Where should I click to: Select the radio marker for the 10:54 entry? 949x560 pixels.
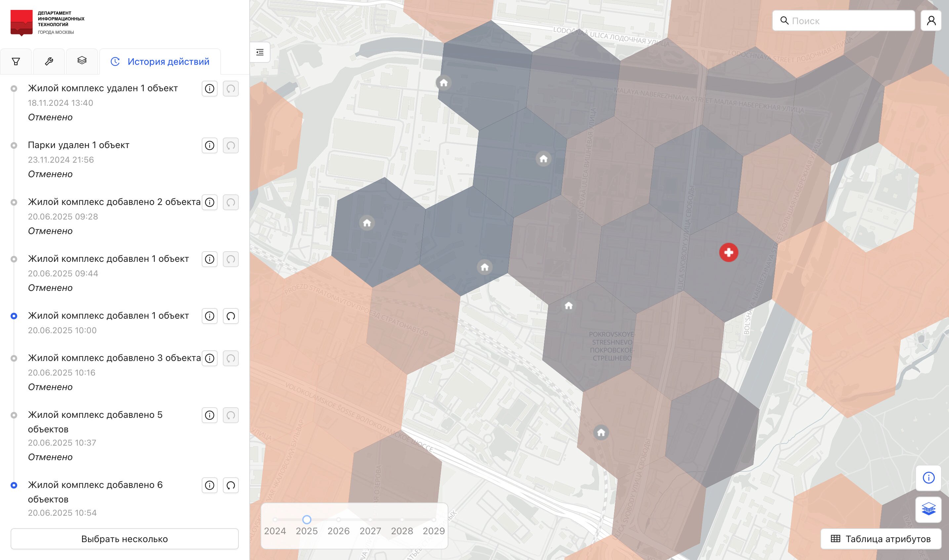pos(14,485)
